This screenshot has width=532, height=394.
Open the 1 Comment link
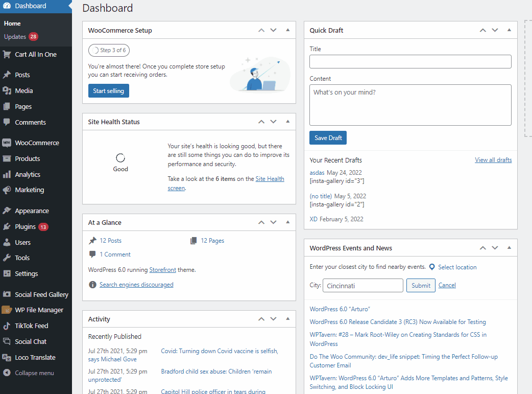(x=115, y=254)
